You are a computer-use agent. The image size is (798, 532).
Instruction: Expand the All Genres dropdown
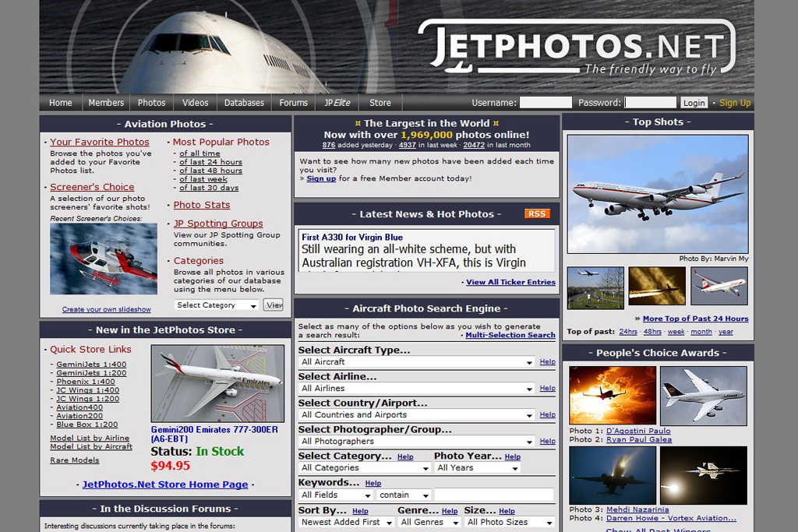click(x=429, y=523)
